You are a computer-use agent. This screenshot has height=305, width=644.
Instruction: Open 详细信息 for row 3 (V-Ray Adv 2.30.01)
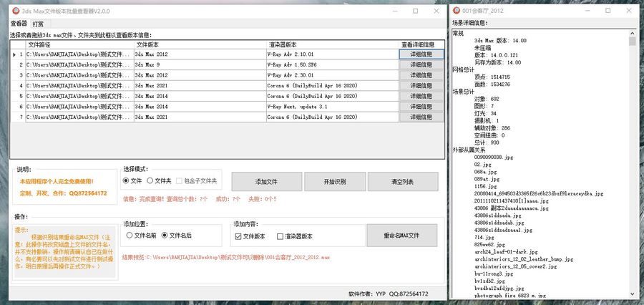(421, 75)
